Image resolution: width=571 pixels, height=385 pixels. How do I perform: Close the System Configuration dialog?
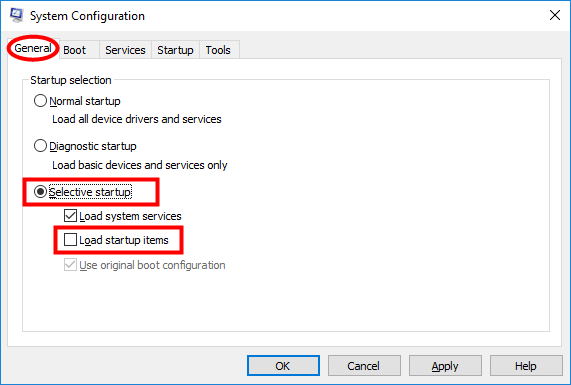coord(555,15)
